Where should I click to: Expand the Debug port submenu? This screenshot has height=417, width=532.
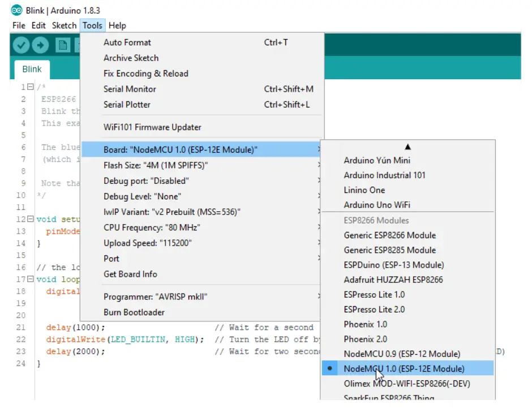201,181
